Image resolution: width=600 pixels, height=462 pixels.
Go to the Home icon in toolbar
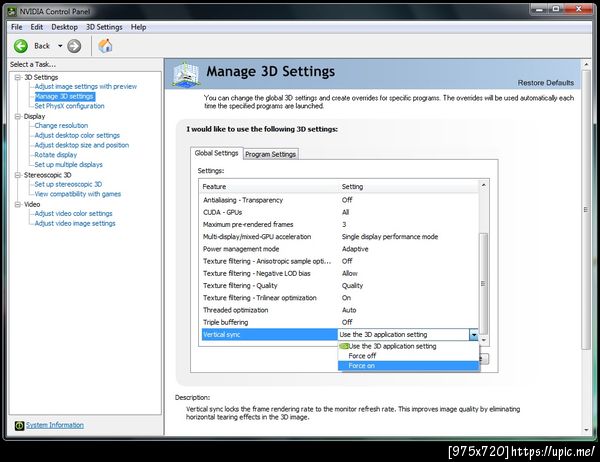[105, 46]
